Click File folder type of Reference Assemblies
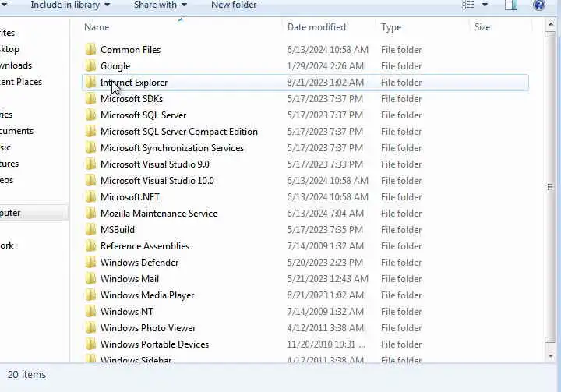Image resolution: width=561 pixels, height=392 pixels. [401, 246]
